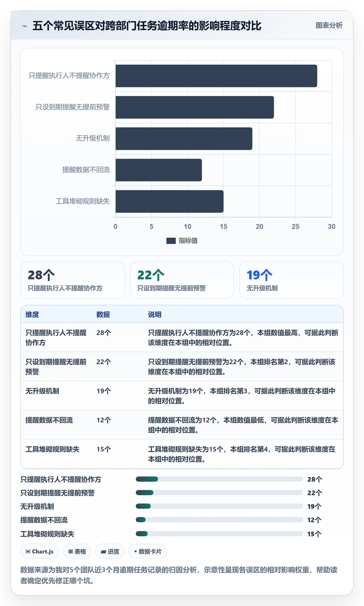Click the bar for 只提醒执行人不提醒协作方

pos(216,76)
